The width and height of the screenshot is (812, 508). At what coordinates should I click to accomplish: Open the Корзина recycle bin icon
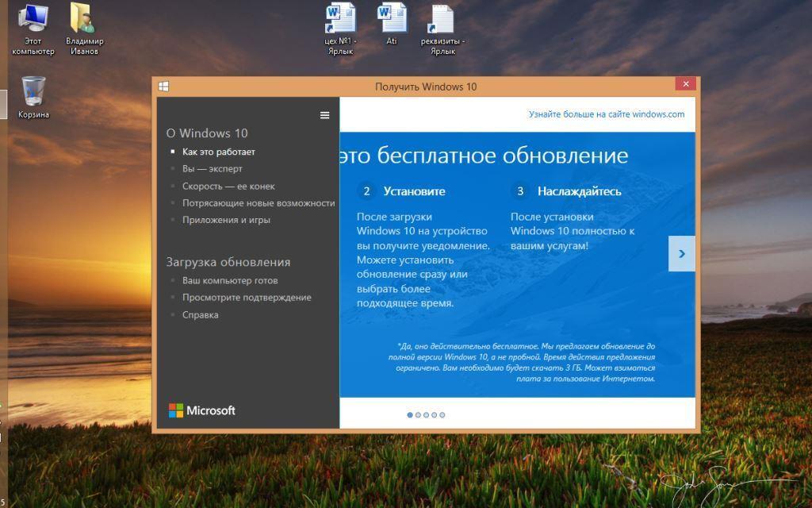coord(33,93)
